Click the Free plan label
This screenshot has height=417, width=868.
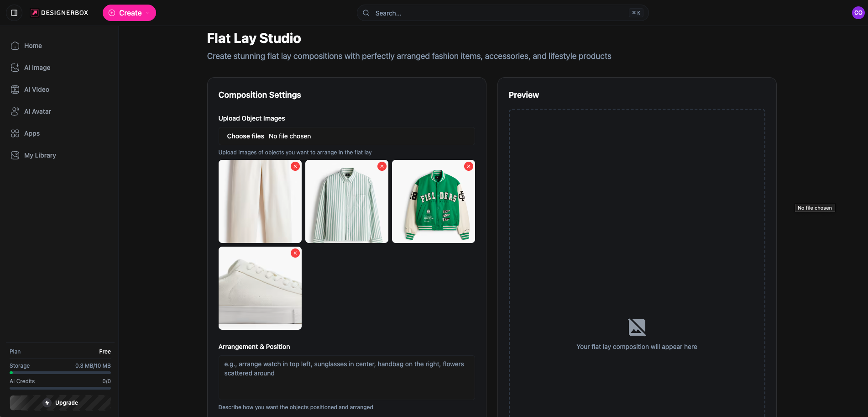[105, 351]
